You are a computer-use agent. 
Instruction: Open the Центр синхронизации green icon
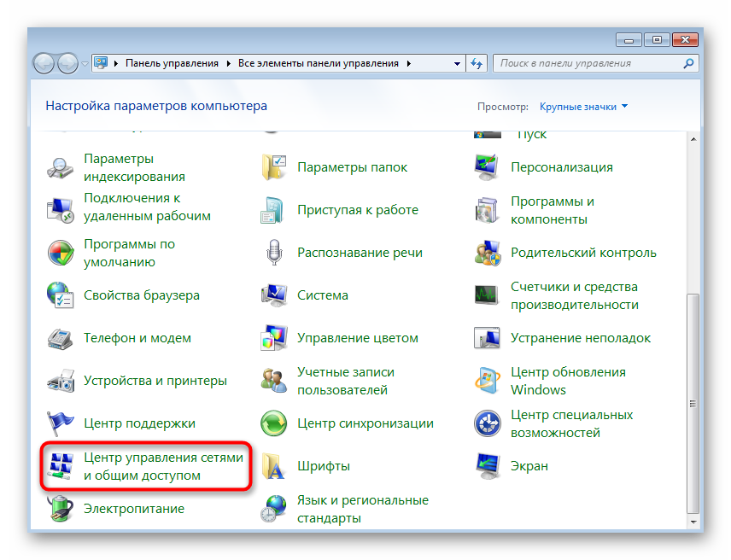[274, 423]
